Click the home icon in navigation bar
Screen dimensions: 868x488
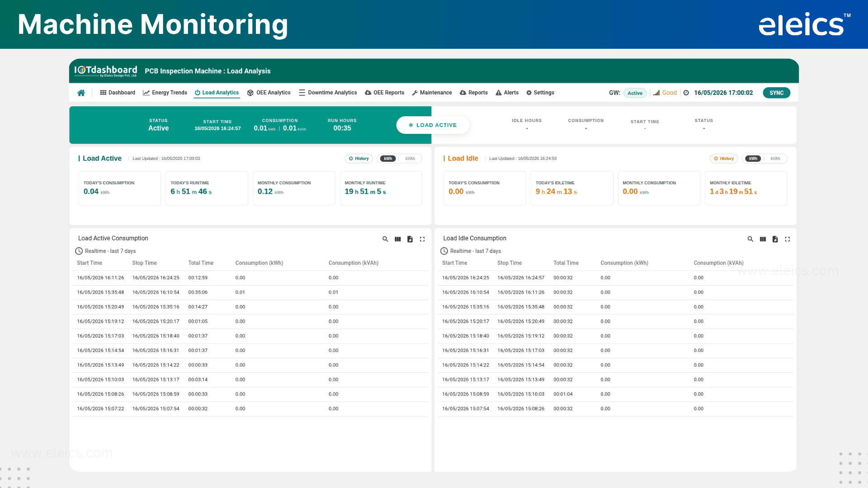(x=81, y=93)
